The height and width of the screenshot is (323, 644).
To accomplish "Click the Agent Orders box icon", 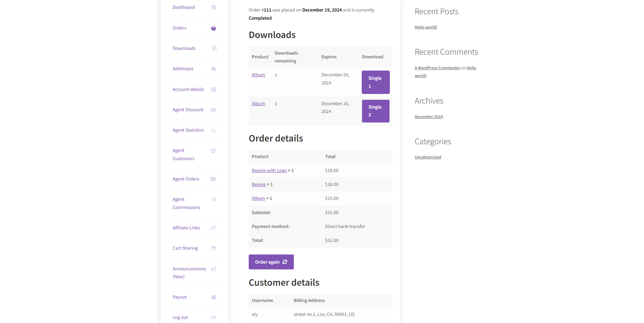I will click(213, 179).
